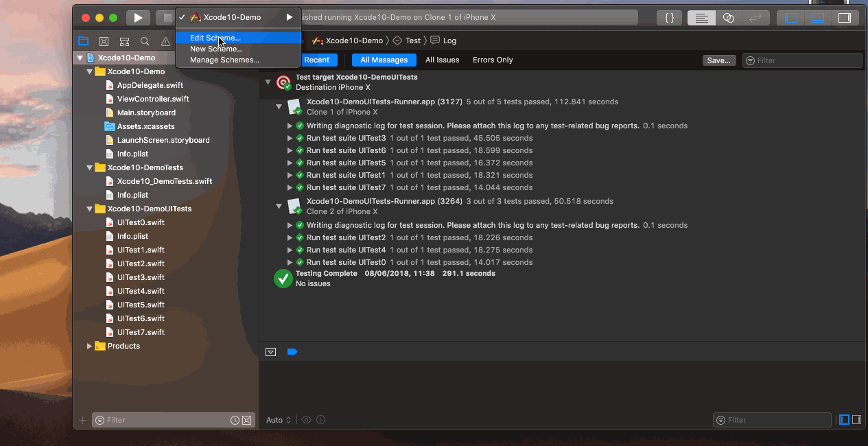Click the Testing Complete green checkmark icon
Screen dimensions: 868x446
(283, 279)
